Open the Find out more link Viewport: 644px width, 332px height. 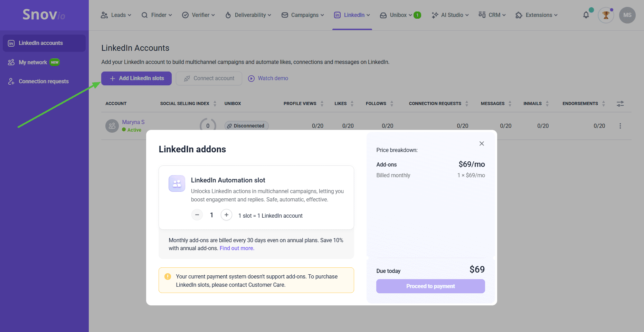pos(237,248)
